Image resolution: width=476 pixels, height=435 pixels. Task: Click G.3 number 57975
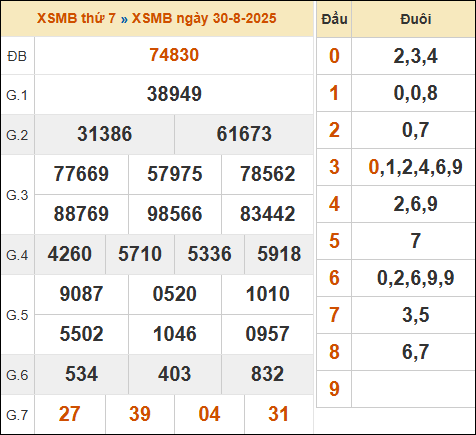(175, 174)
